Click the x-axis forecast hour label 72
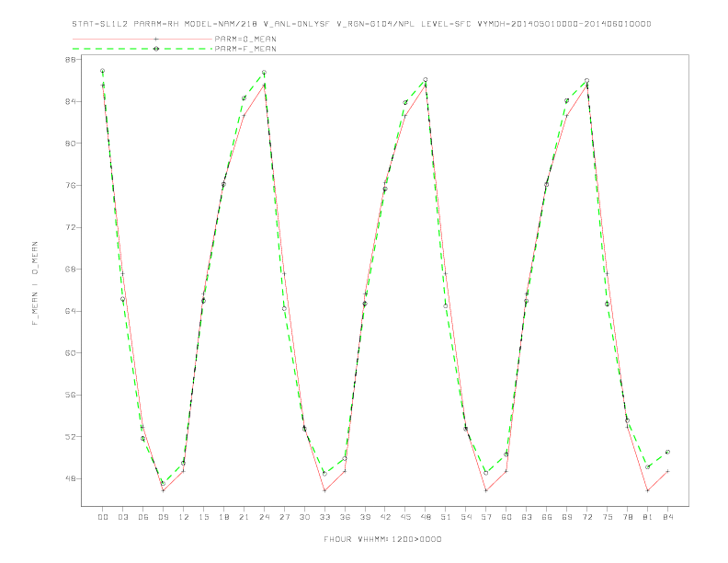728x563 pixels. 586,517
